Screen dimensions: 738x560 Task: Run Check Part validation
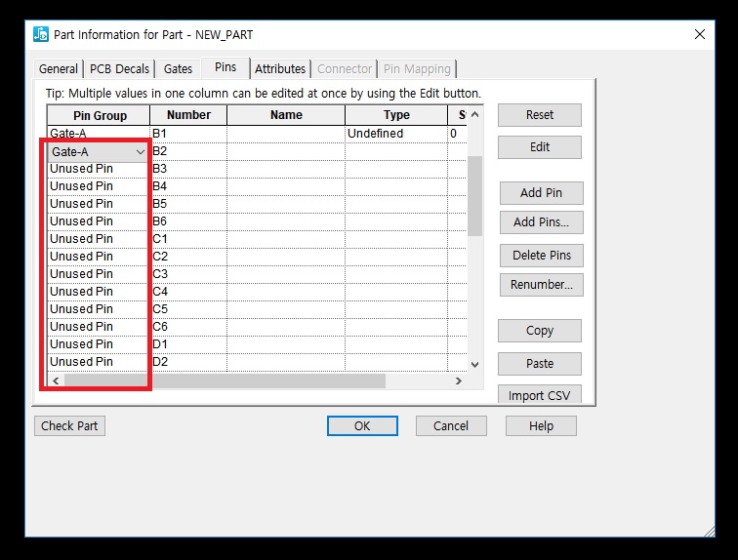click(x=70, y=426)
